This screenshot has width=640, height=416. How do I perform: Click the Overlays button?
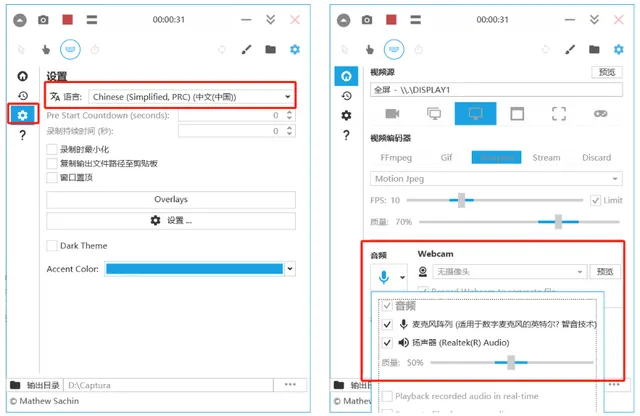point(171,200)
